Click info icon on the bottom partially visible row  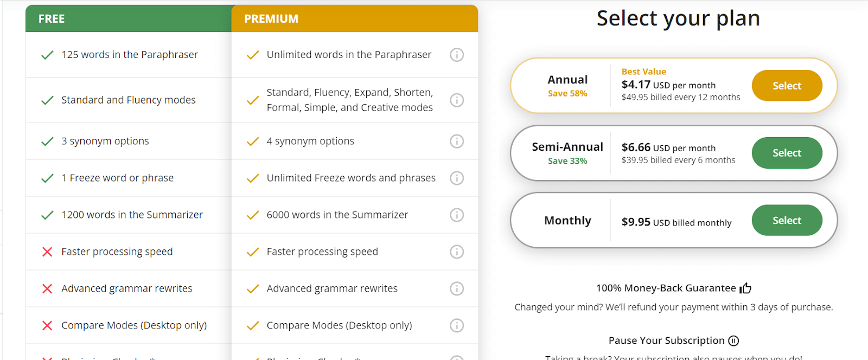pos(457,357)
